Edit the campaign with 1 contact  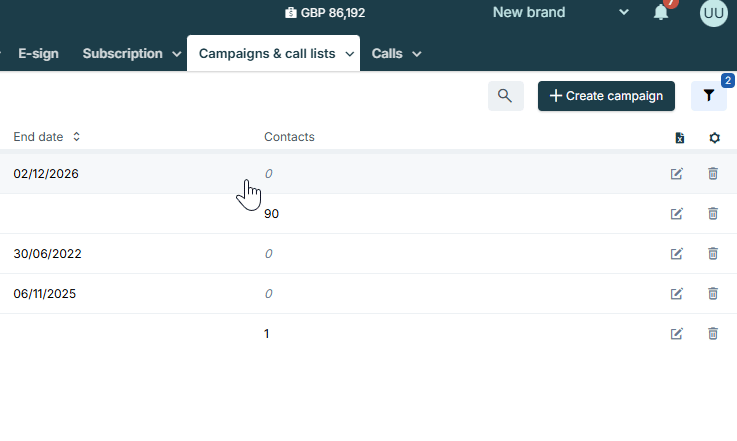click(x=676, y=333)
